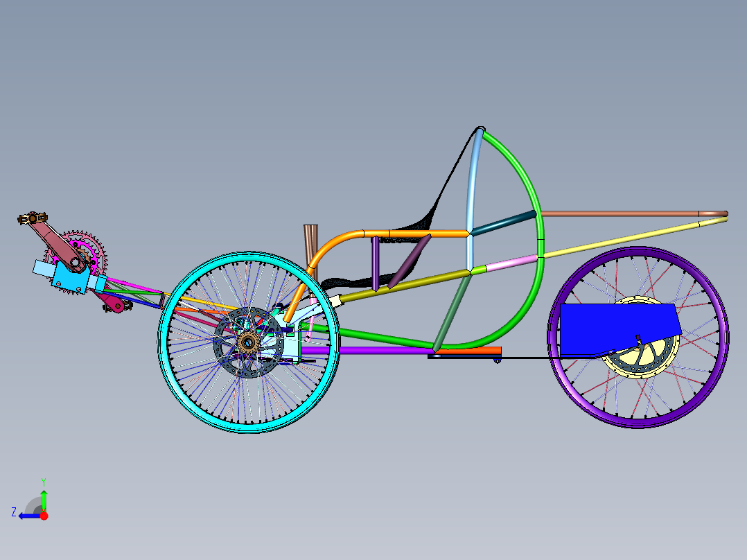Select the short pink tube segment

pyautogui.click(x=511, y=263)
